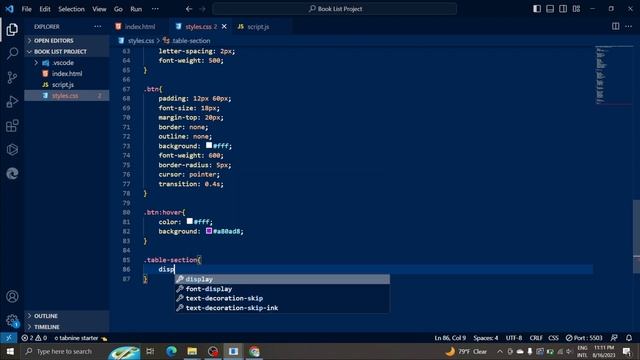Screen dimensions: 640x360
Task: Show errors and warnings count in status bar
Action: click(x=34, y=338)
